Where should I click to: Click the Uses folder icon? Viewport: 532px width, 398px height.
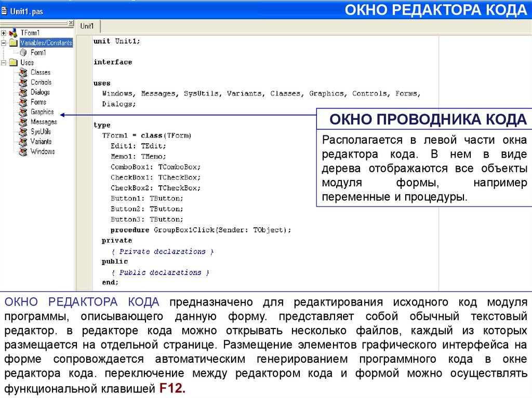point(14,63)
